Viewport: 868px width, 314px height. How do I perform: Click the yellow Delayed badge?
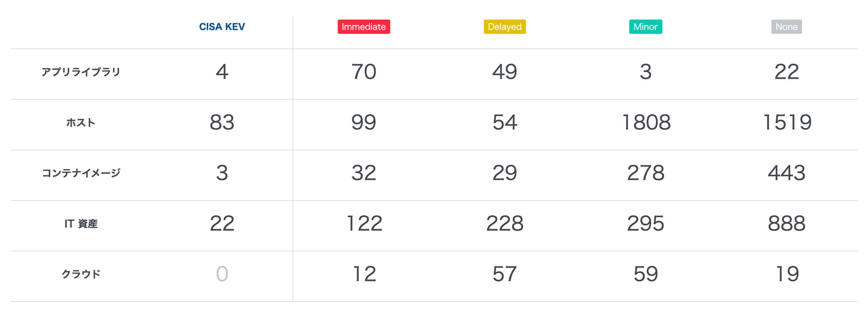pyautogui.click(x=504, y=27)
